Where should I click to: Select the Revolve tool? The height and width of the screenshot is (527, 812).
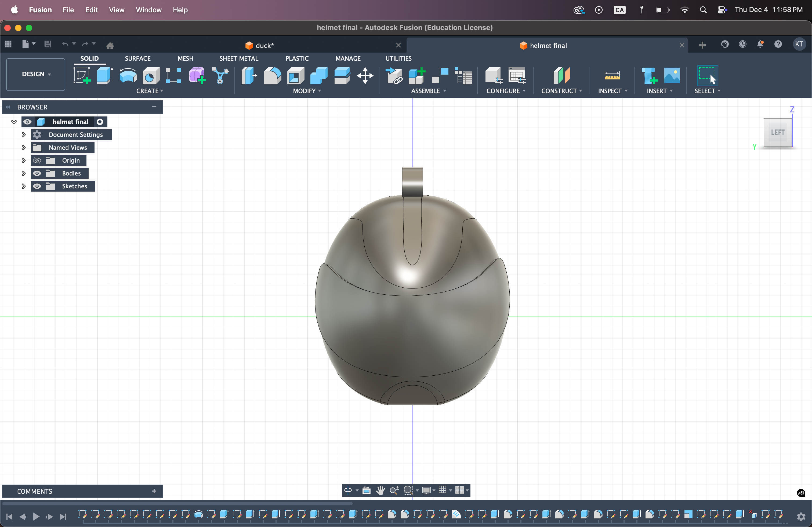tap(128, 75)
